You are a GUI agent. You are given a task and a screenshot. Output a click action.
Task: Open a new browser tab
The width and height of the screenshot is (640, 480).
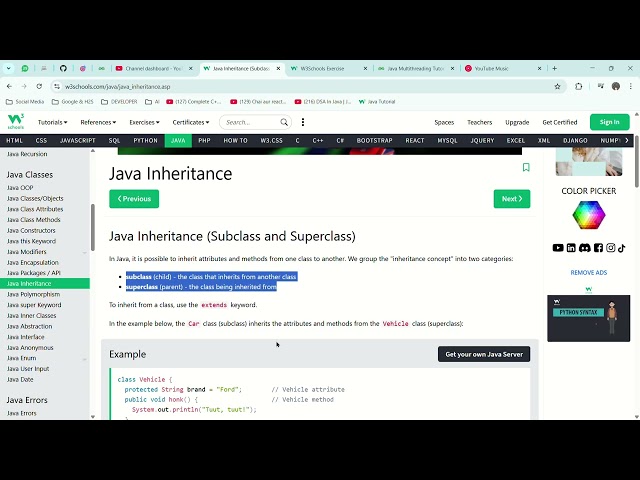pyautogui.click(x=554, y=68)
